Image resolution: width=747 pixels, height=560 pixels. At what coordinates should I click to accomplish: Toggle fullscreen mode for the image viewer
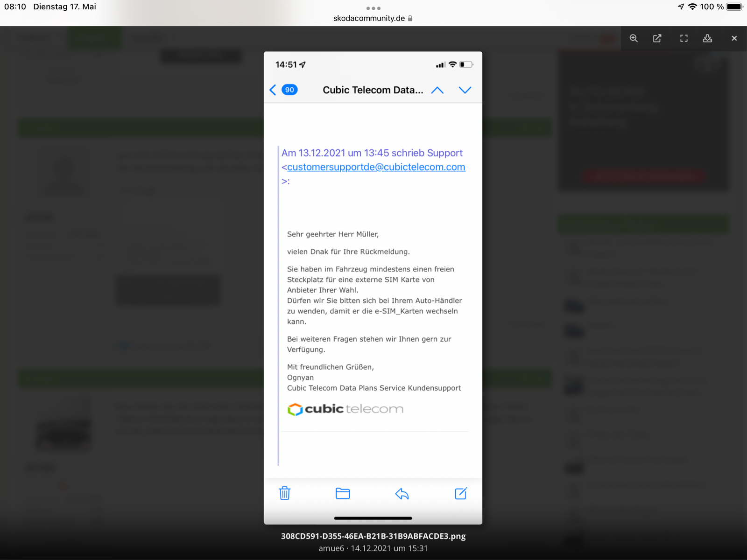684,38
